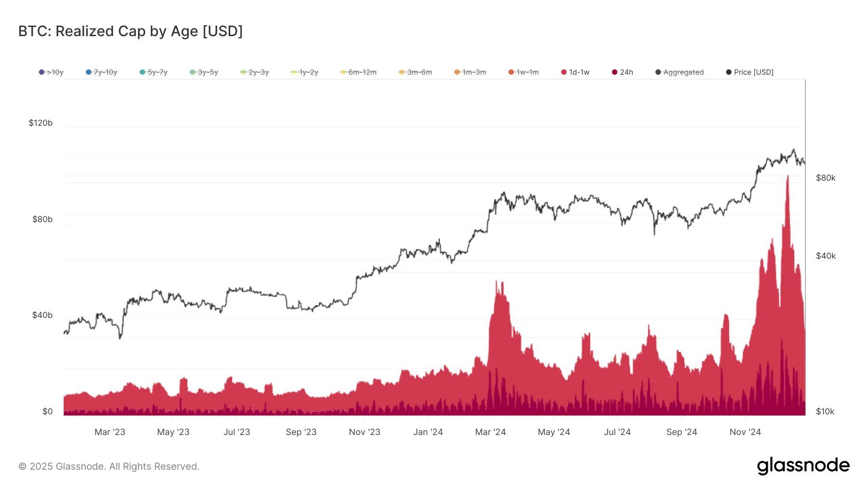Open the glassnode homepage logo
This screenshot has width=868, height=488.
click(x=803, y=465)
